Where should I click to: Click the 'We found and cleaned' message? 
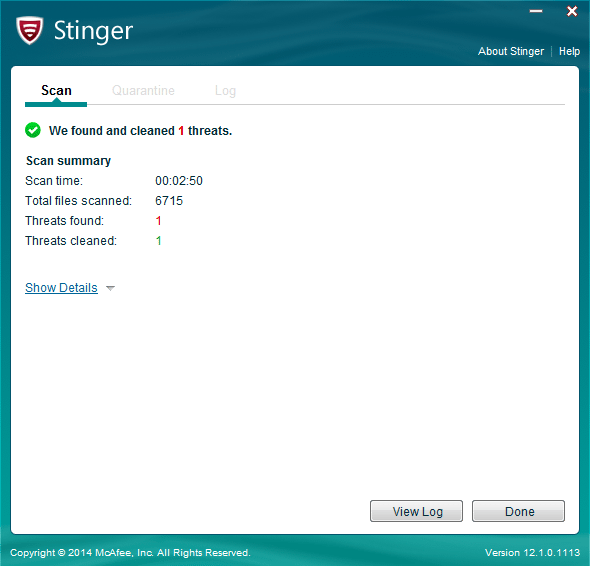(x=140, y=131)
